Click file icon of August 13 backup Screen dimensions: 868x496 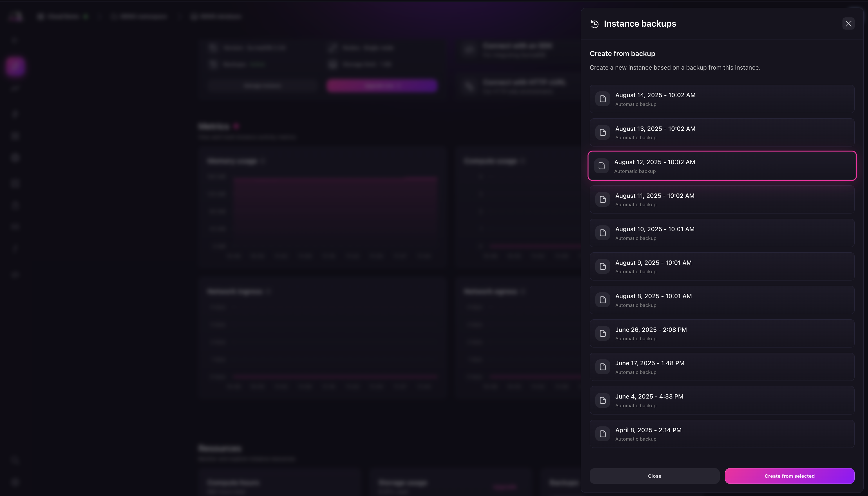point(603,133)
